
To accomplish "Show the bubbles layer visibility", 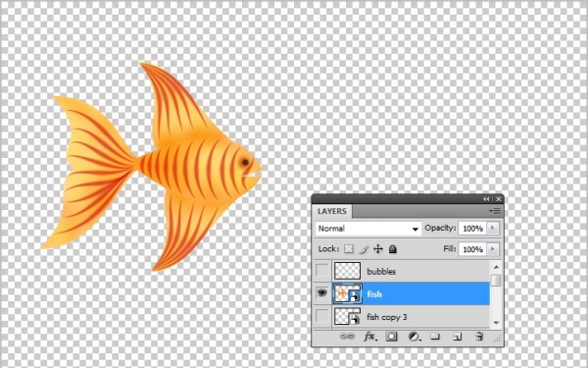I will 322,271.
